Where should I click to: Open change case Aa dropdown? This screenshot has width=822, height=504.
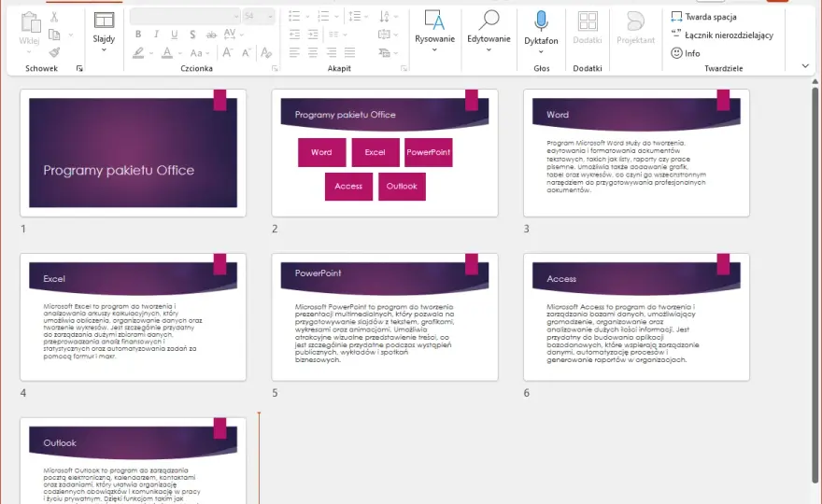click(x=200, y=53)
